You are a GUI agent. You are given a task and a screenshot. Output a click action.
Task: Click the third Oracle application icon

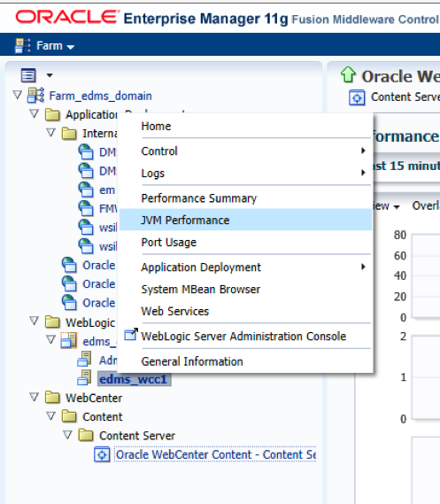click(69, 302)
